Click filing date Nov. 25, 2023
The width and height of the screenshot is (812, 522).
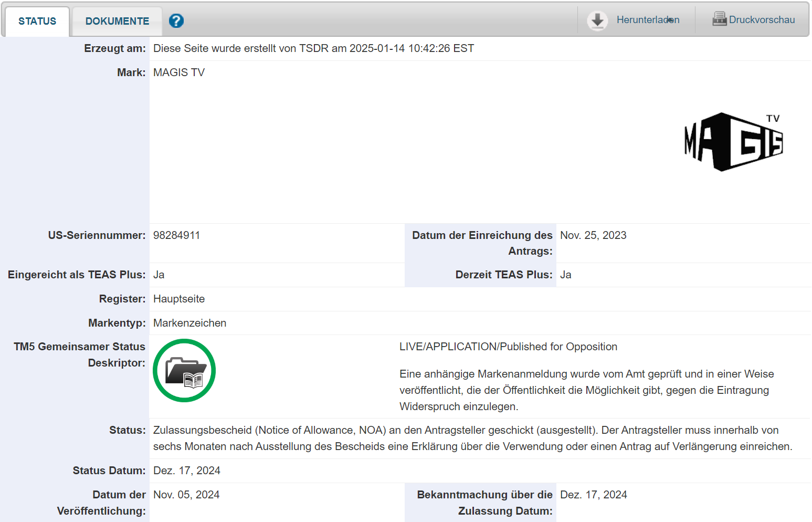click(x=593, y=235)
